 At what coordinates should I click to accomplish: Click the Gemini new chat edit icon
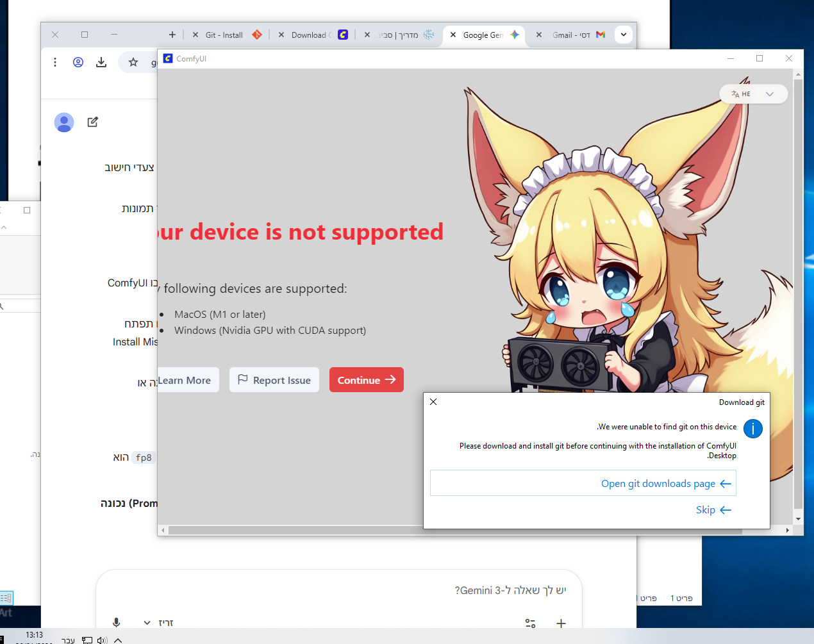click(93, 122)
